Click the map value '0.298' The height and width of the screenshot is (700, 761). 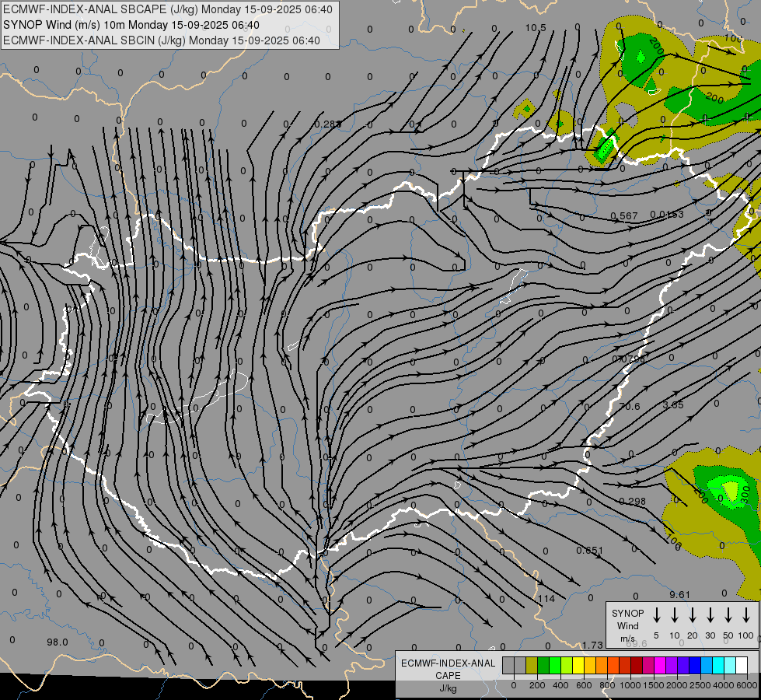coord(633,502)
